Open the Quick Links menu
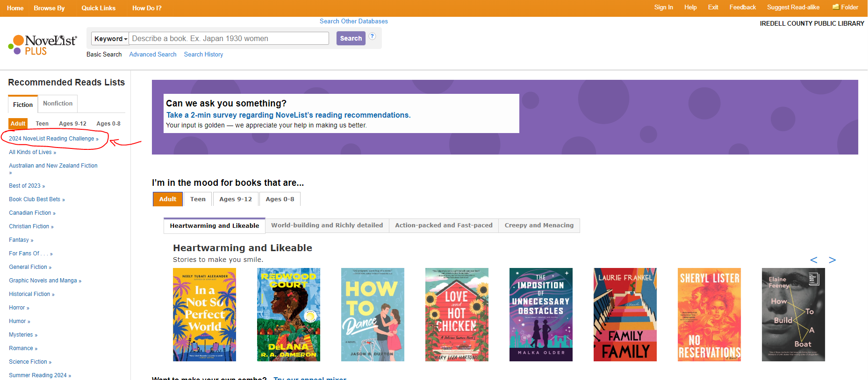Image resolution: width=868 pixels, height=380 pixels. click(x=98, y=8)
